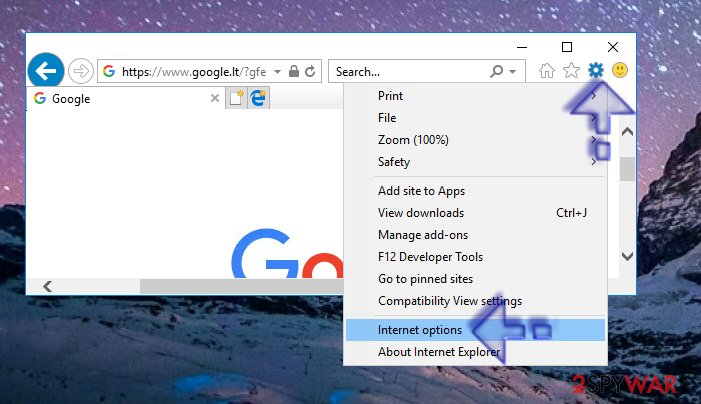This screenshot has width=701, height=404.
Task: Click the vertical scrollbar thumb
Action: [x=627, y=168]
